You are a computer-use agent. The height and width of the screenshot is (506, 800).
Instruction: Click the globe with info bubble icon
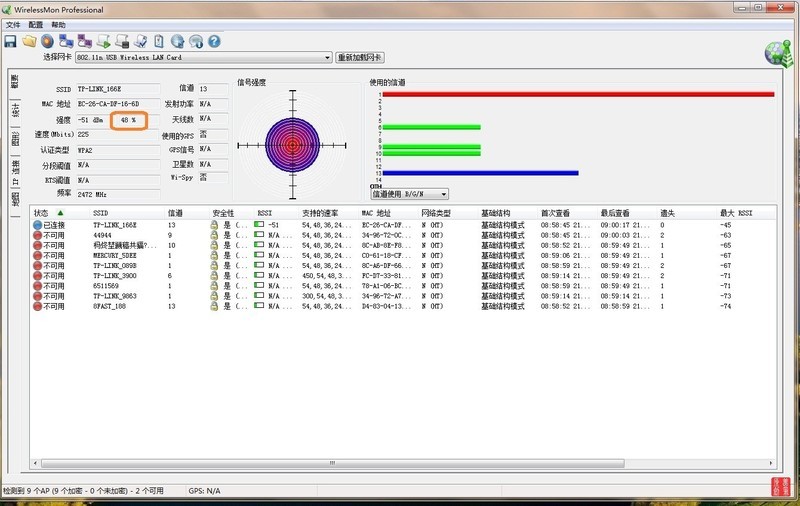tap(196, 41)
